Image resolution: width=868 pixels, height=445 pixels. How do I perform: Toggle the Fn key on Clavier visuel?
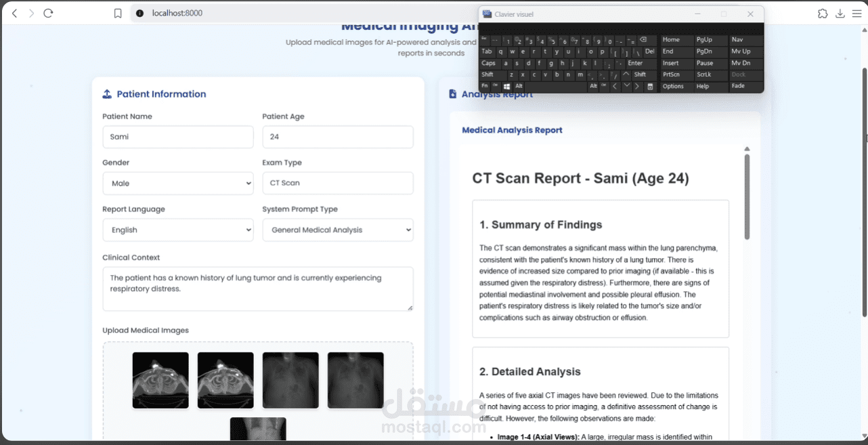click(485, 87)
